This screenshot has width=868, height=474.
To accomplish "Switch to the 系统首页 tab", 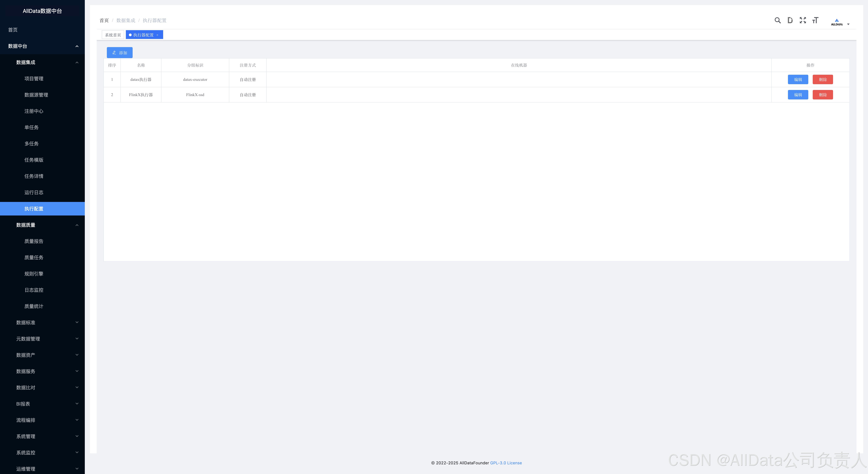I will (113, 35).
